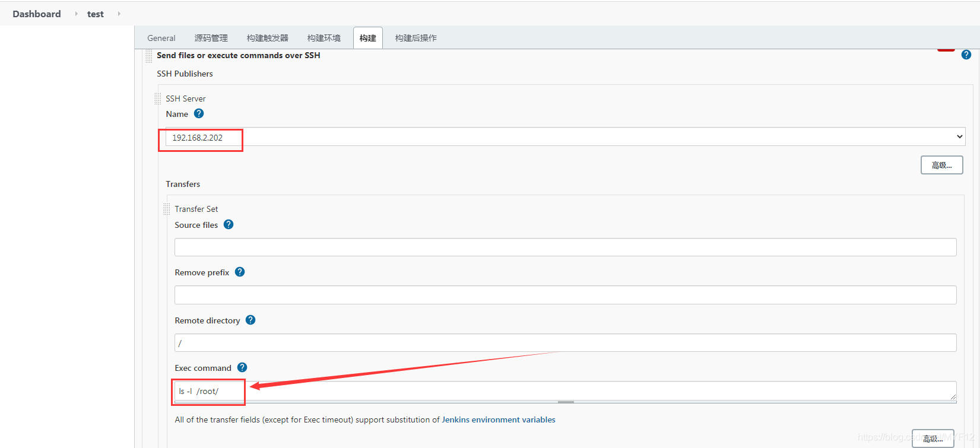The image size is (980, 448).
Task: Grab the Transfer Set drag handle
Action: point(167,209)
